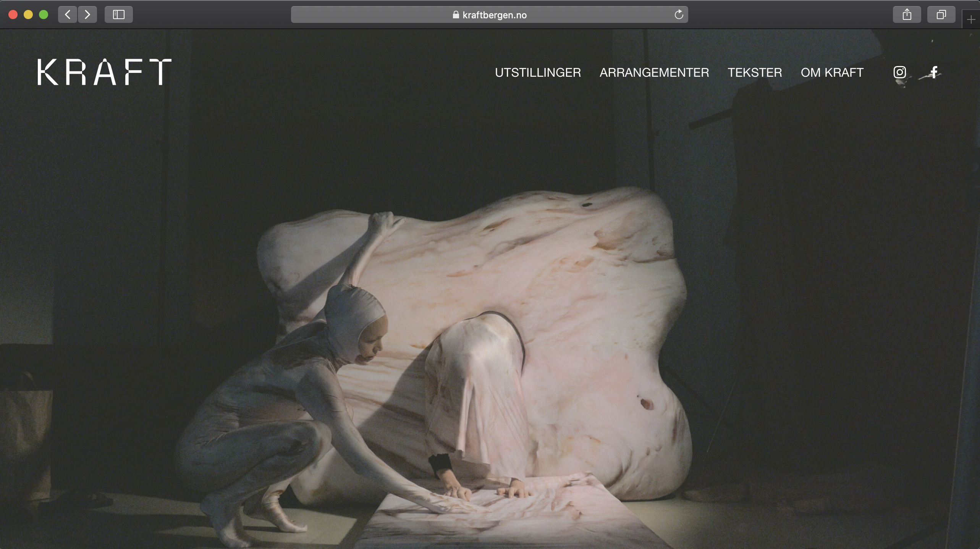Show the tab overview icon
Image resolution: width=980 pixels, height=549 pixels.
941,15
